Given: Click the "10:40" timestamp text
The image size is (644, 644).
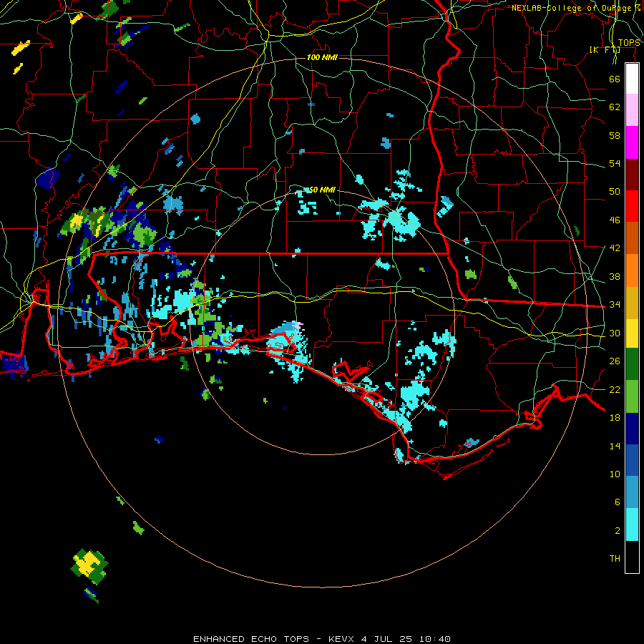Looking at the screenshot, I should [x=435, y=639].
